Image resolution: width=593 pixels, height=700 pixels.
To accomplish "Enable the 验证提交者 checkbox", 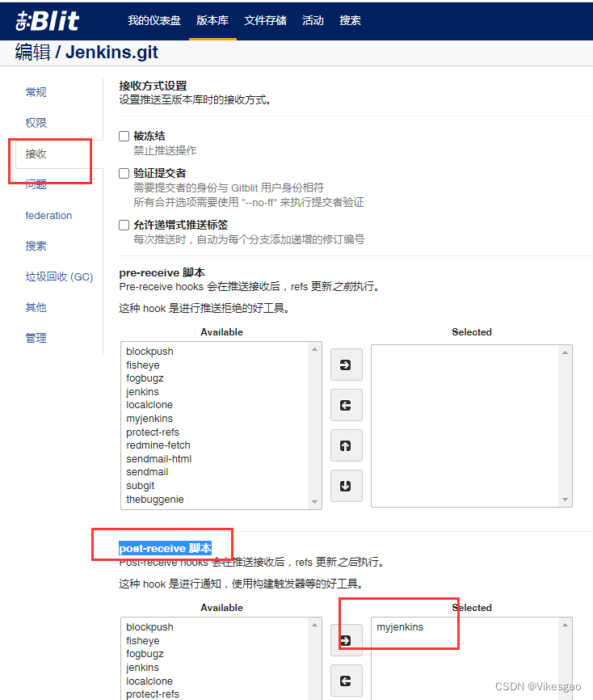I will tap(124, 173).
